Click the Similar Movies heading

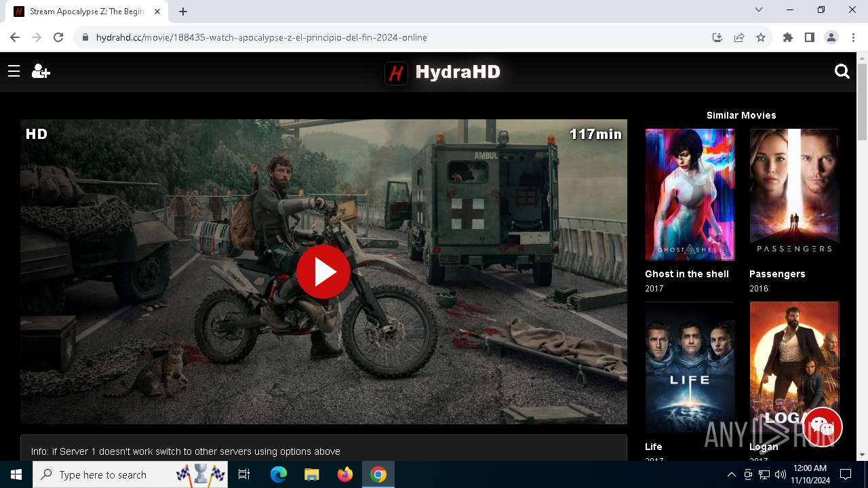(741, 115)
